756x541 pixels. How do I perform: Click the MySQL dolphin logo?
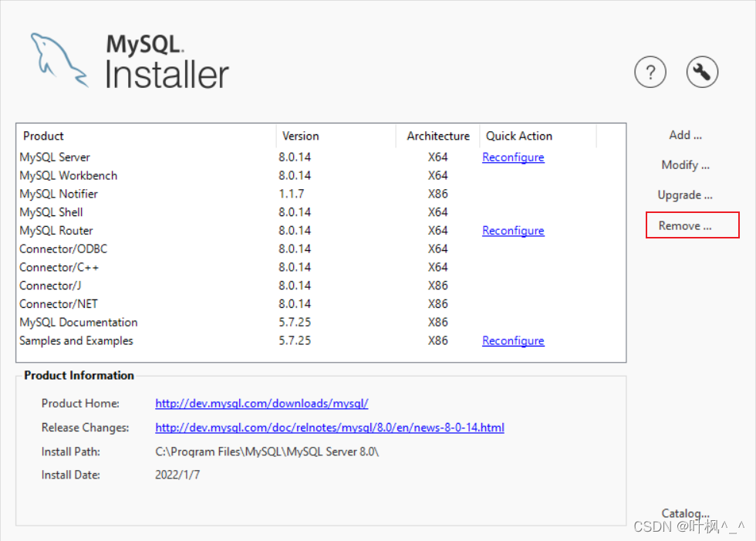pos(59,59)
